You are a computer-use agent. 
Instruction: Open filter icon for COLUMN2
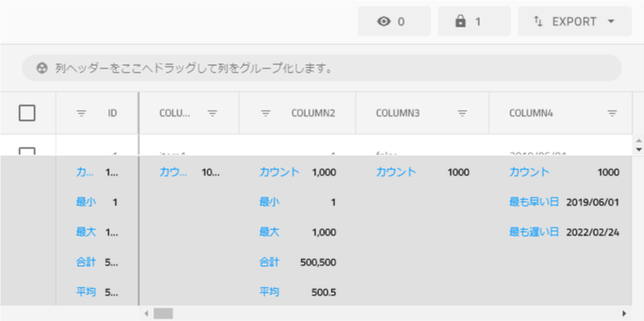point(266,113)
